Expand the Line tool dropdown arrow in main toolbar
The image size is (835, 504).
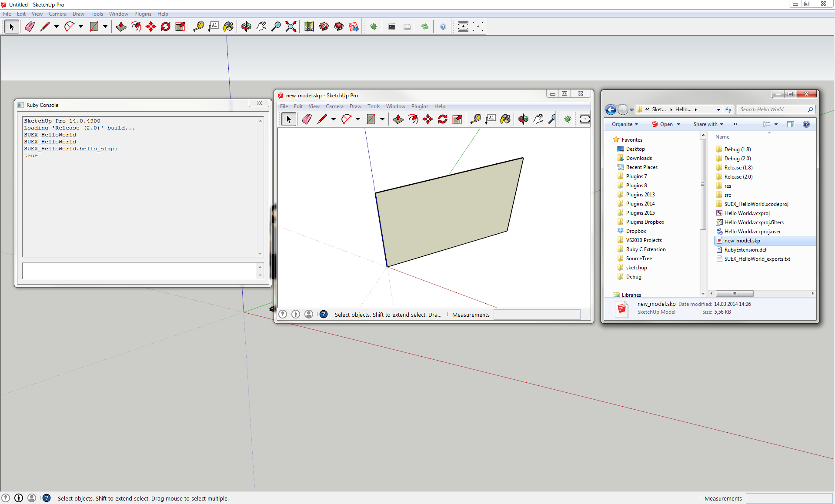pos(57,27)
